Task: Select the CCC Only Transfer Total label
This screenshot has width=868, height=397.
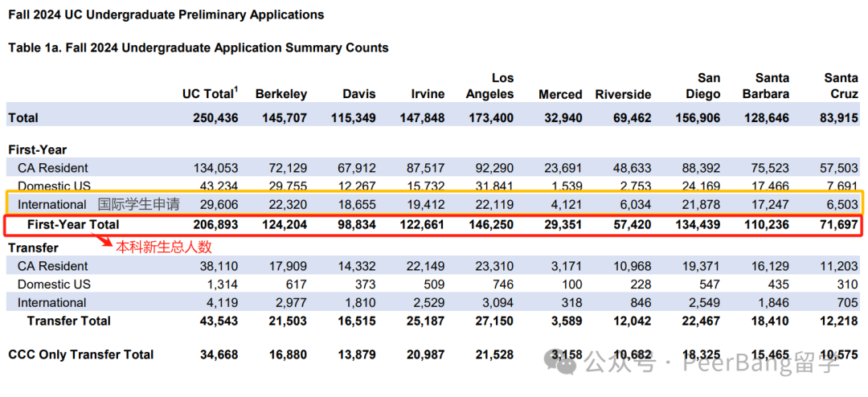Action: (x=81, y=354)
